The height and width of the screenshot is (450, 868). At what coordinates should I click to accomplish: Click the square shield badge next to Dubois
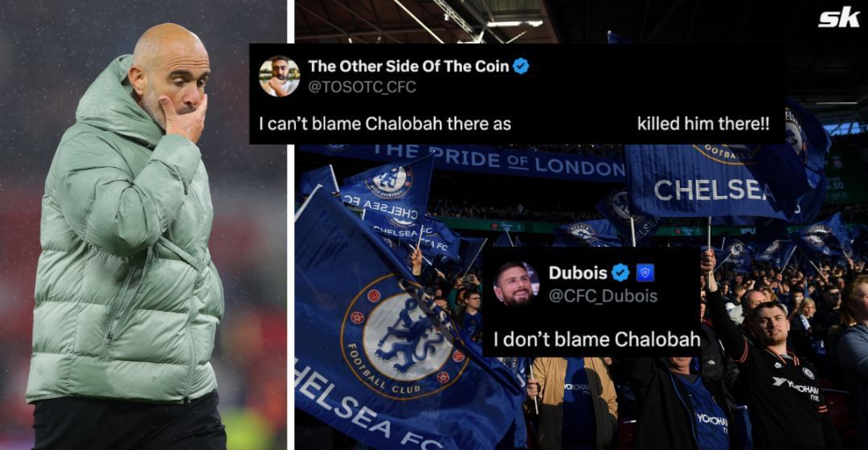[x=645, y=272]
